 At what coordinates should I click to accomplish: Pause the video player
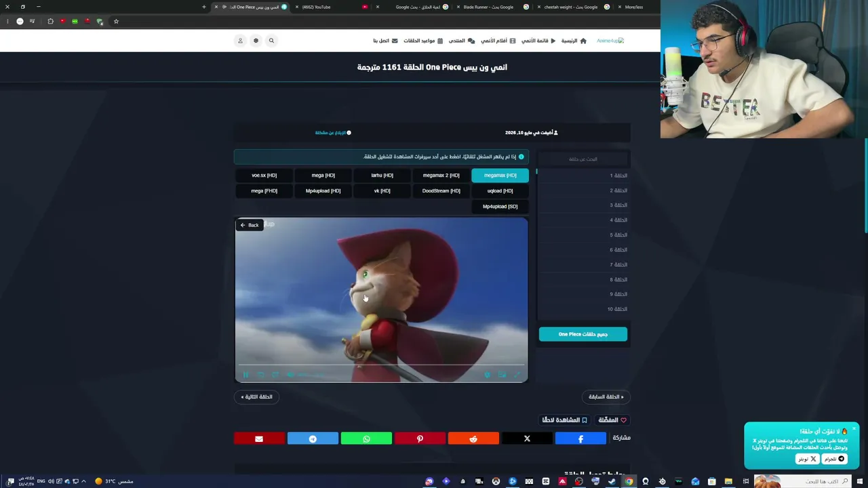pos(245,374)
